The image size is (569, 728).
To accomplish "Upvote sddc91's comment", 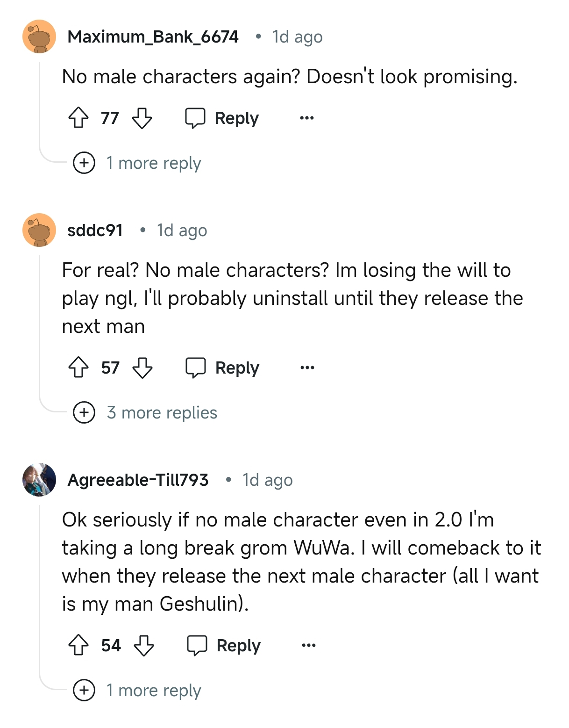I will click(x=78, y=368).
